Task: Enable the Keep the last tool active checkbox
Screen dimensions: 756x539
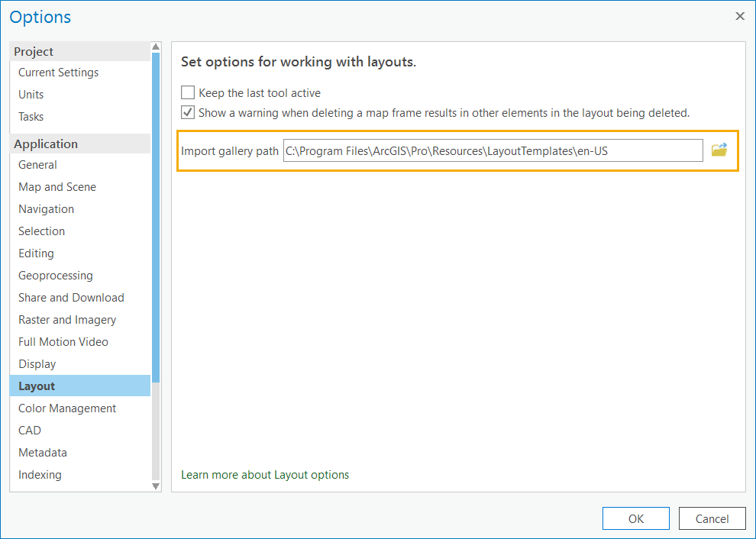Action: tap(188, 92)
